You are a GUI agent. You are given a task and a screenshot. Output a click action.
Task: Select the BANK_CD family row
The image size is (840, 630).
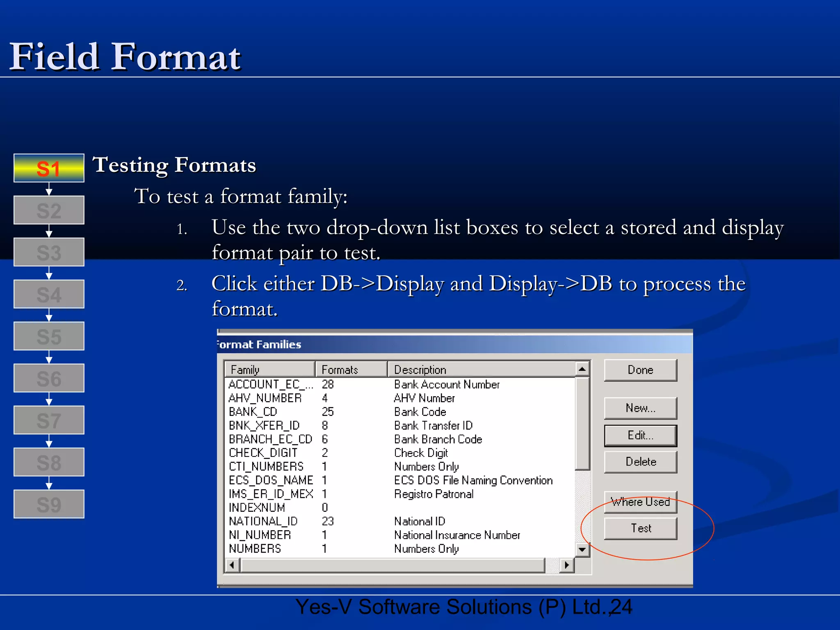point(400,412)
